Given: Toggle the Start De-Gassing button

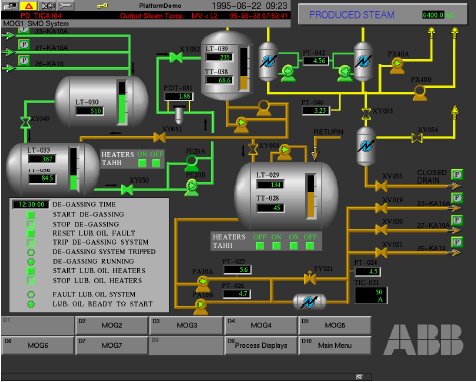Looking at the screenshot, I should (x=31, y=215).
